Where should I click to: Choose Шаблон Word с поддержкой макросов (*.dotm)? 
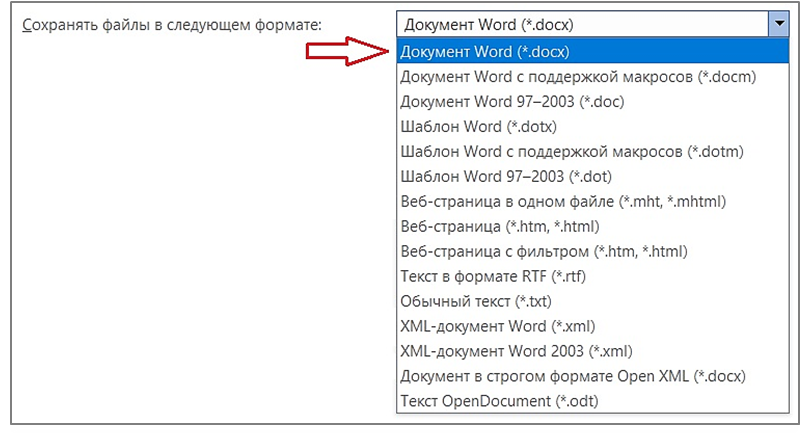click(571, 152)
